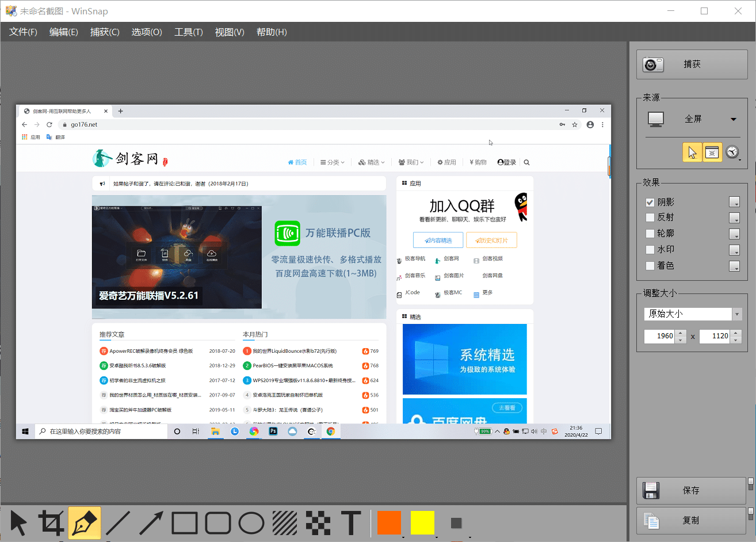The height and width of the screenshot is (542, 756).
Task: Toggle clear window background option
Action: point(712,152)
